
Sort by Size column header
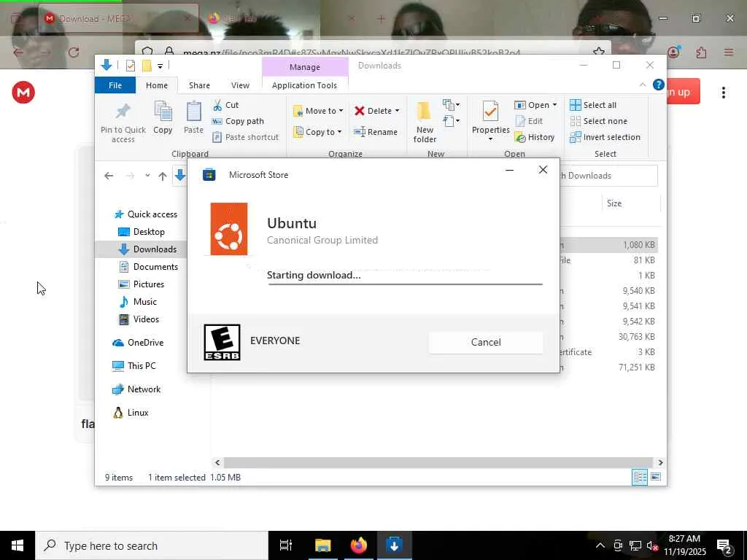click(x=614, y=203)
